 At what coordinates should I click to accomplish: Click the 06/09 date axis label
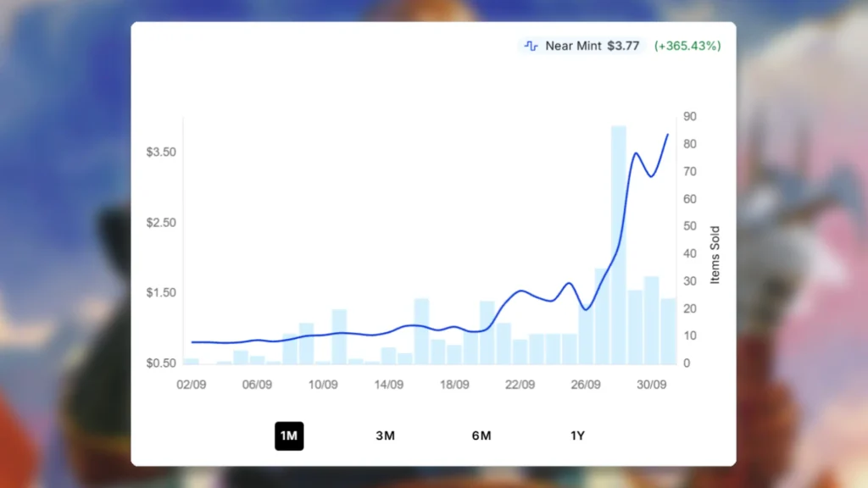257,385
